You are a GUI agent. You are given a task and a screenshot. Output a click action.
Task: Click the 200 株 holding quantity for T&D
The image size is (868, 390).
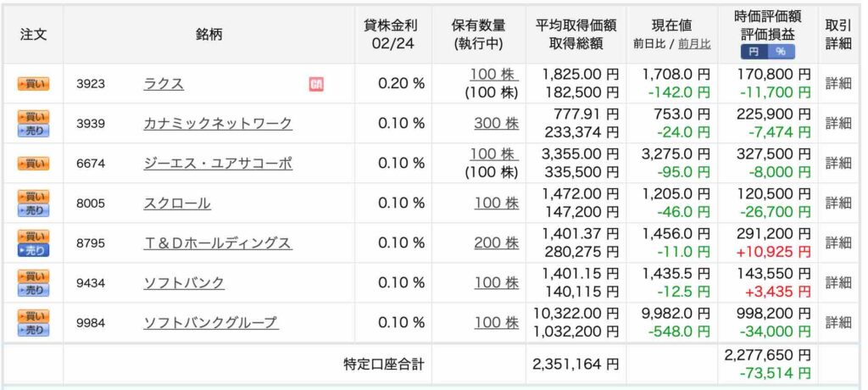(x=496, y=242)
